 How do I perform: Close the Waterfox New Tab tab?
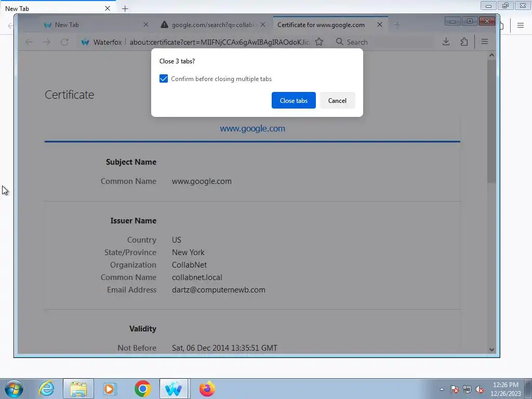coord(146,24)
